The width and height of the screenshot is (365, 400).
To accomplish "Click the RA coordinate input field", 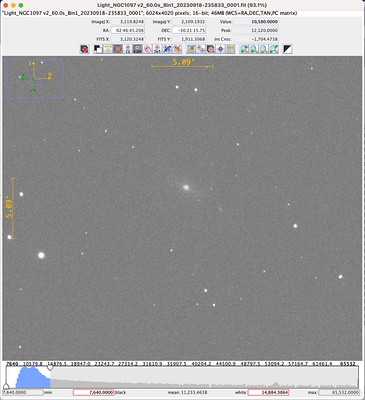I will pos(128,30).
